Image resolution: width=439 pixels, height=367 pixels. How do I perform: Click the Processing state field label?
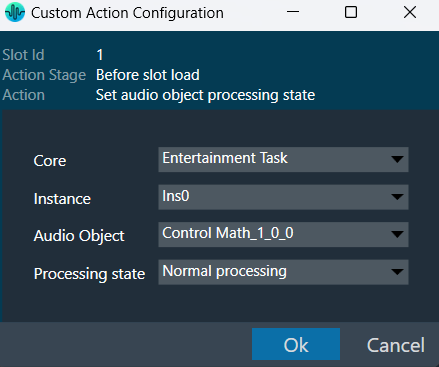(x=89, y=274)
